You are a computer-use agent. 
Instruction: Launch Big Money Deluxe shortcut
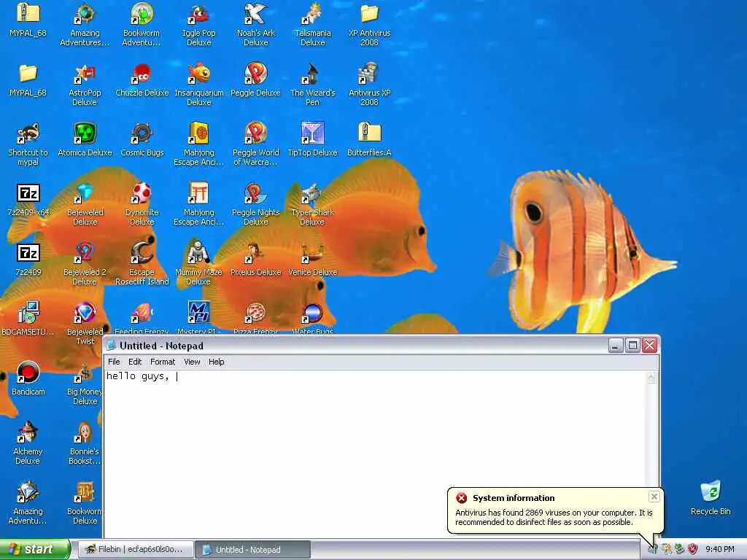85,384
